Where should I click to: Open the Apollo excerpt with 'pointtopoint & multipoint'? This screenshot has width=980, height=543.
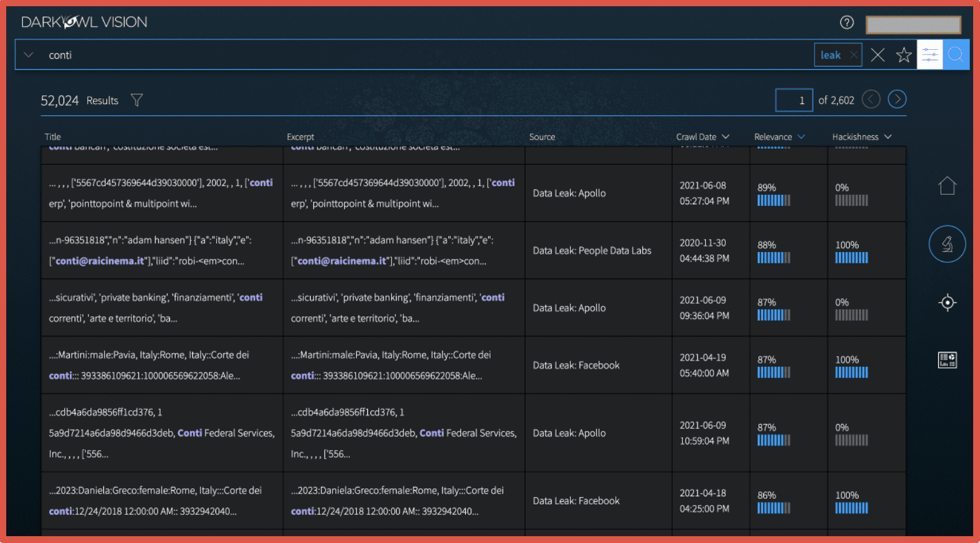[404, 193]
